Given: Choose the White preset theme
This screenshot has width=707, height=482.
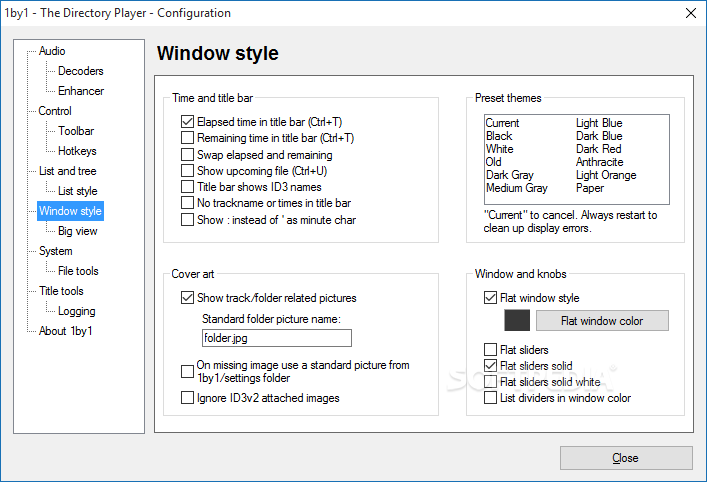Looking at the screenshot, I should click(x=500, y=149).
